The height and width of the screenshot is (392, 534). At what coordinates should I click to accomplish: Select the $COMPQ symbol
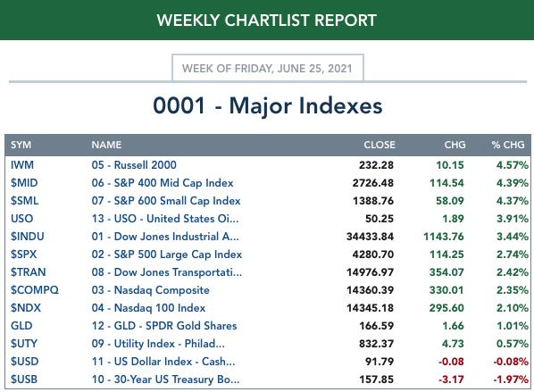(35, 290)
